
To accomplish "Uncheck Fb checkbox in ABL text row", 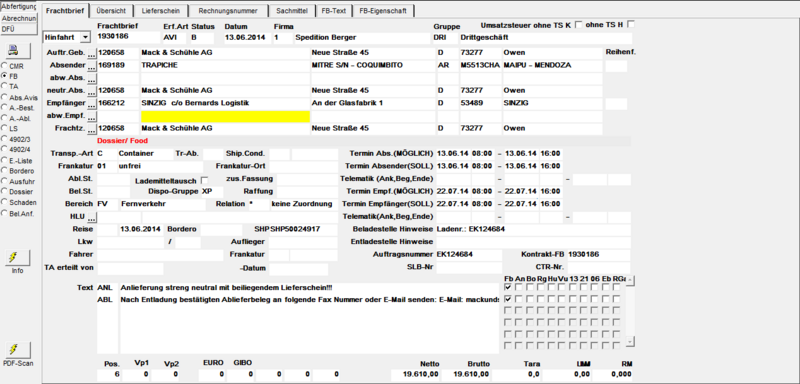I will tap(508, 299).
